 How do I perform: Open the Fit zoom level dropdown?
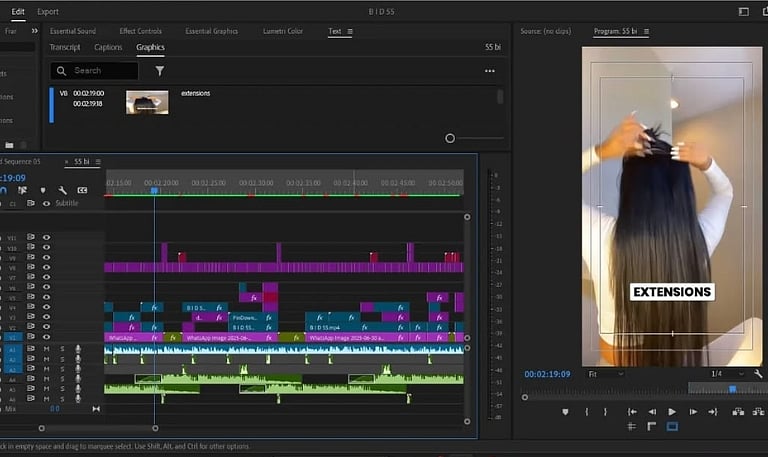[606, 374]
